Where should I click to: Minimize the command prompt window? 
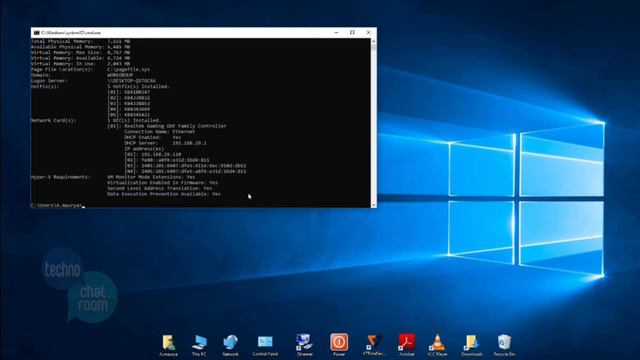coord(336,33)
